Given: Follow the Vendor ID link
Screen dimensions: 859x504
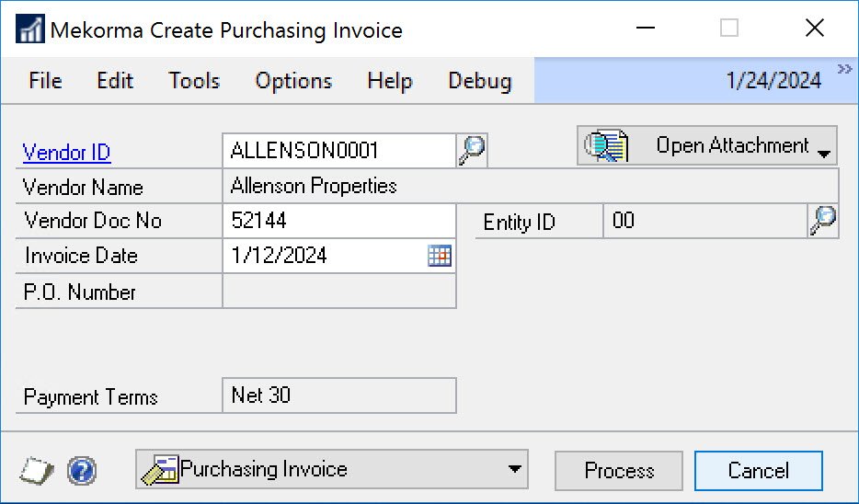Looking at the screenshot, I should click(67, 153).
